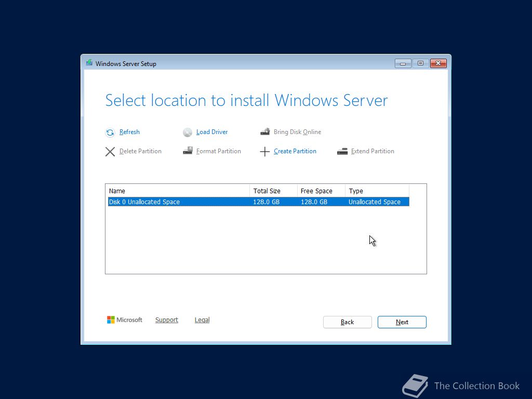Click the Format Partition drive icon

188,151
